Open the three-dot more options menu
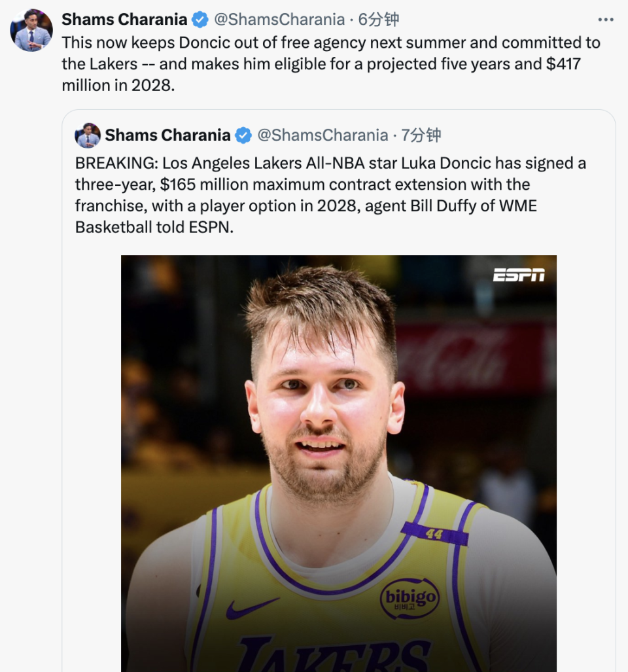The height and width of the screenshot is (672, 628). coord(605,20)
